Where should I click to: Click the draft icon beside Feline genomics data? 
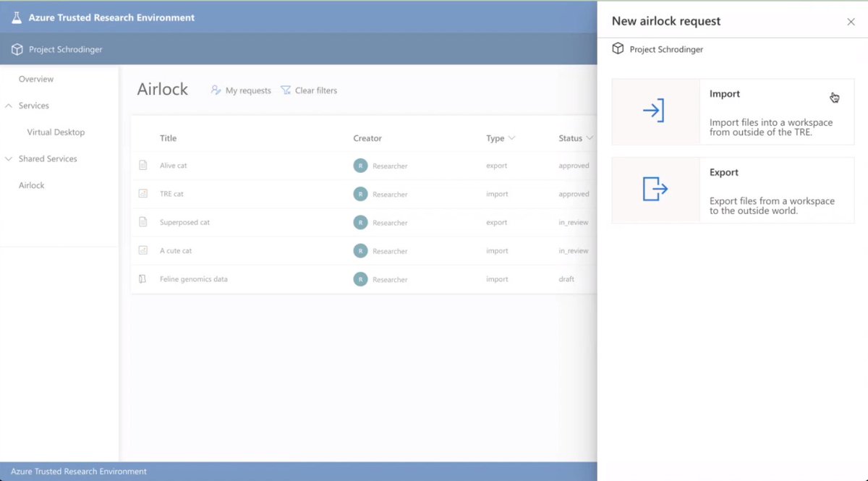[143, 278]
